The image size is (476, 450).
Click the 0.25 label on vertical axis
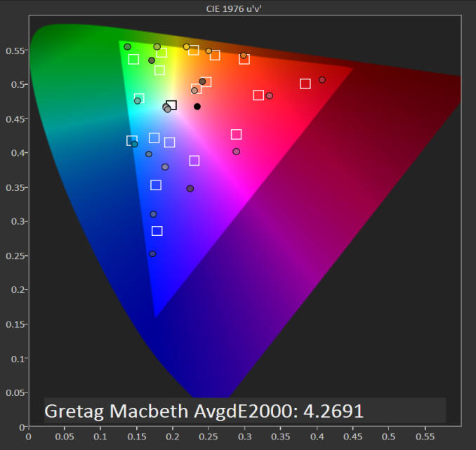pos(15,256)
